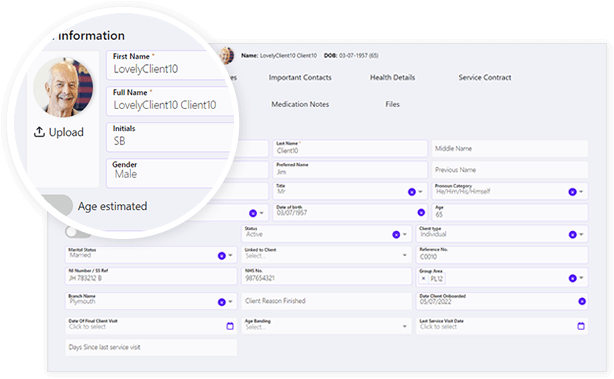
Task: Clear the Date of birth value
Action: [x=421, y=213]
